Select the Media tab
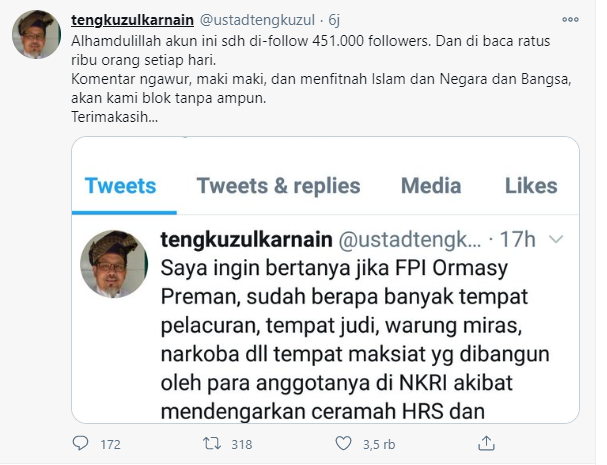607x465 pixels. tap(431, 186)
